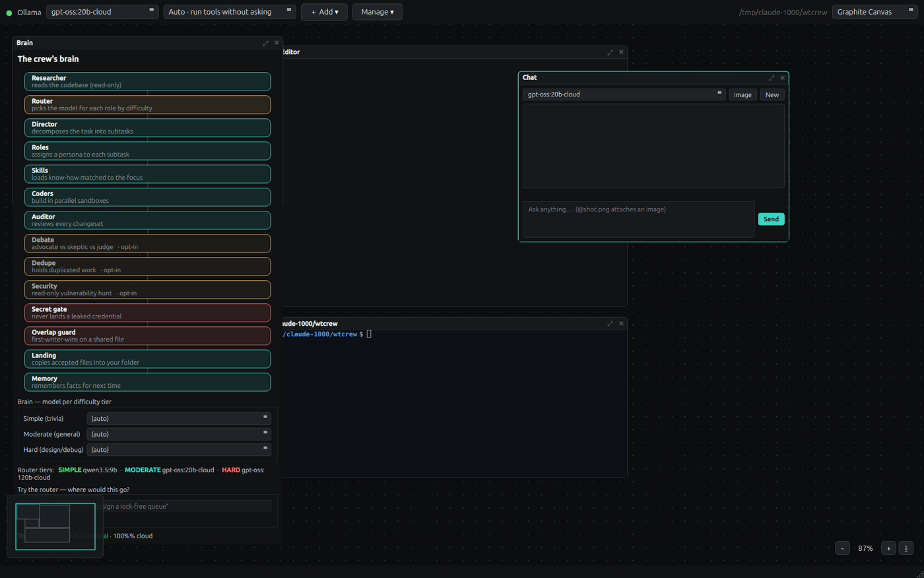Toggle the opt-in Debate stage
This screenshot has width=924, height=578.
point(148,243)
